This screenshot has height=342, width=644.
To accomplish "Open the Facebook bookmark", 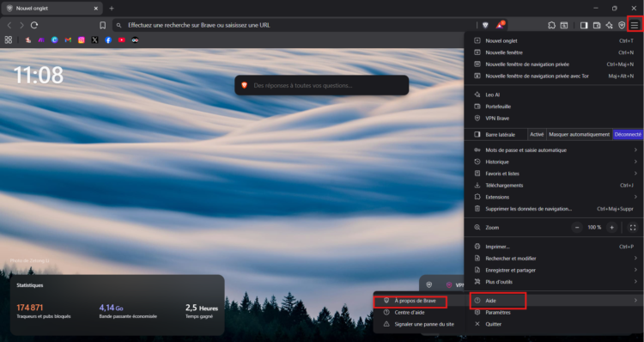I will [108, 40].
